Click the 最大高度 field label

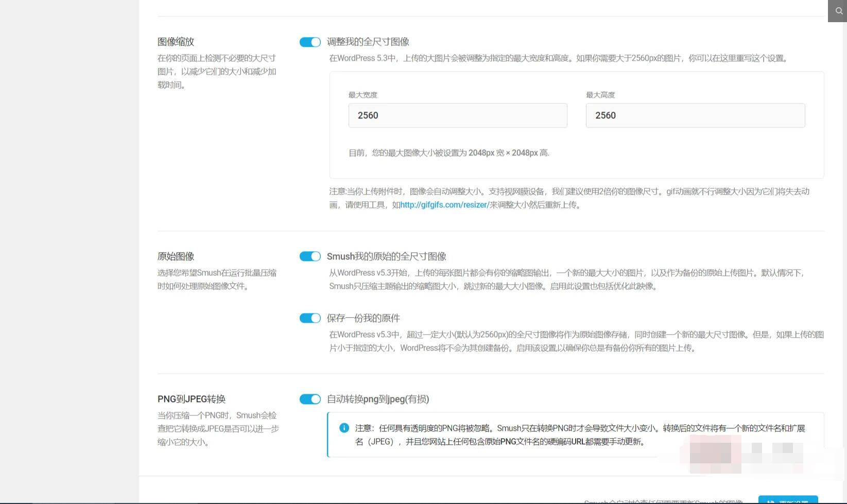(x=600, y=95)
